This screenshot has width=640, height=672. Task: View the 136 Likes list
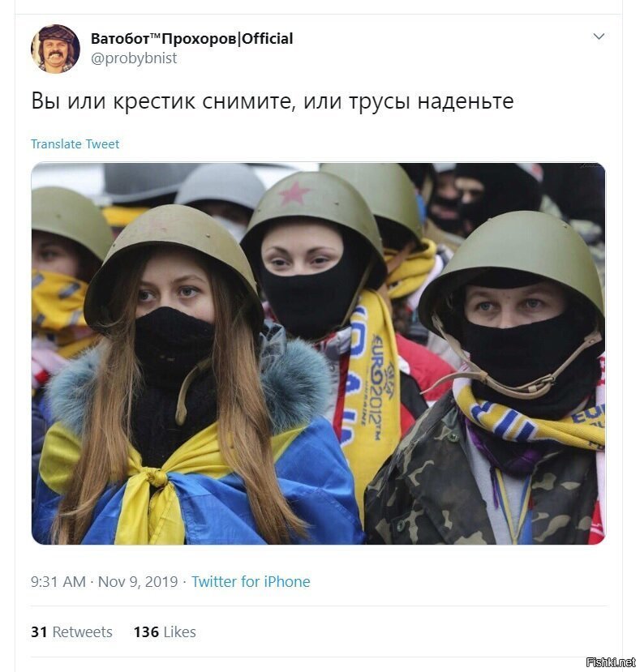[165, 632]
